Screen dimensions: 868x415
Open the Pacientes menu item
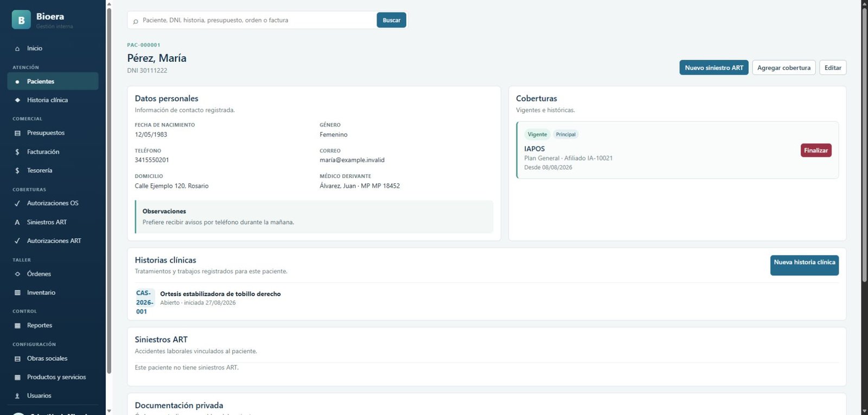click(x=53, y=81)
